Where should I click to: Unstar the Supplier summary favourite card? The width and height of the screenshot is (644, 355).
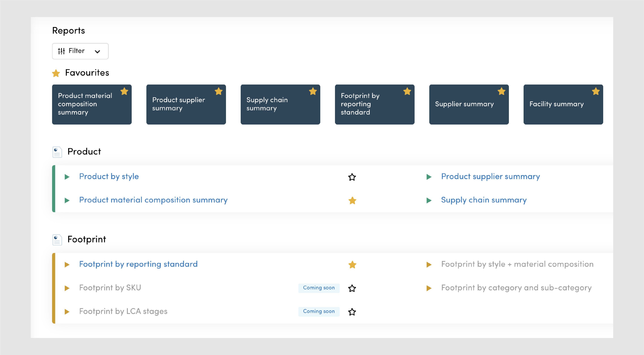click(501, 91)
